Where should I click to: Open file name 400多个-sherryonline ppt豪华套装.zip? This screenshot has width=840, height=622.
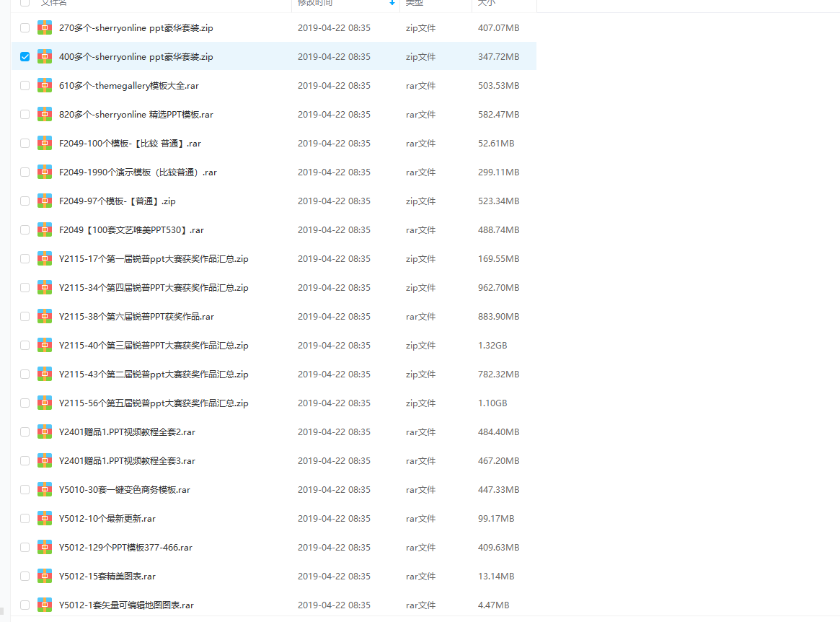coord(136,57)
